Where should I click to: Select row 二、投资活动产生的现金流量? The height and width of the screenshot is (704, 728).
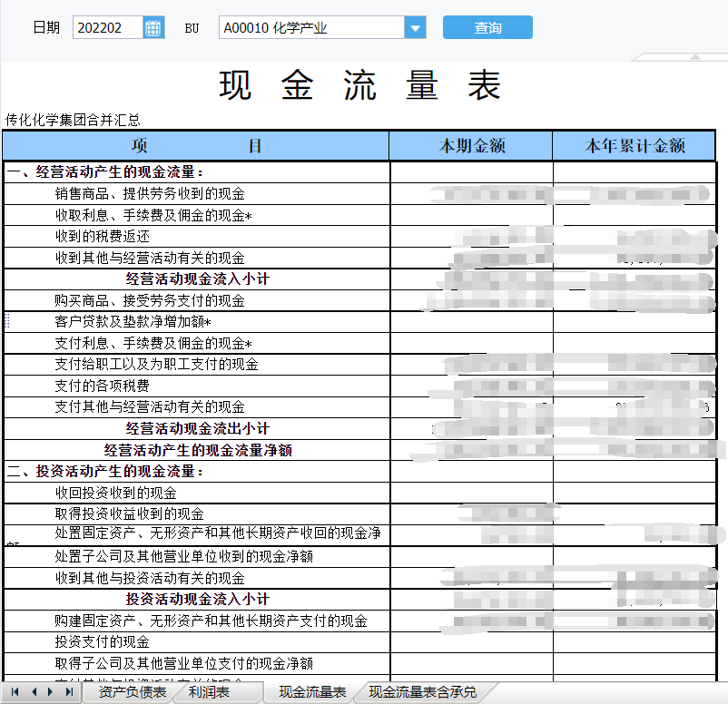(359, 471)
